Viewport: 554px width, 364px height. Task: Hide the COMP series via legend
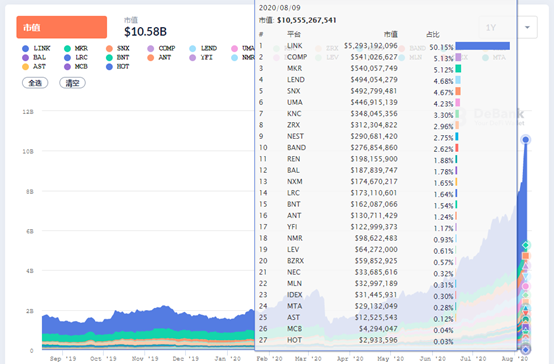(161, 48)
